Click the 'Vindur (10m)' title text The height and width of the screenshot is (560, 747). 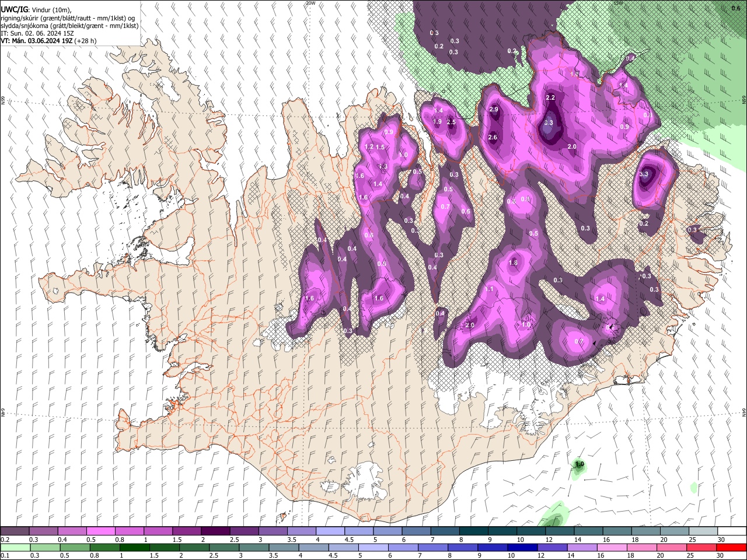pyautogui.click(x=51, y=10)
